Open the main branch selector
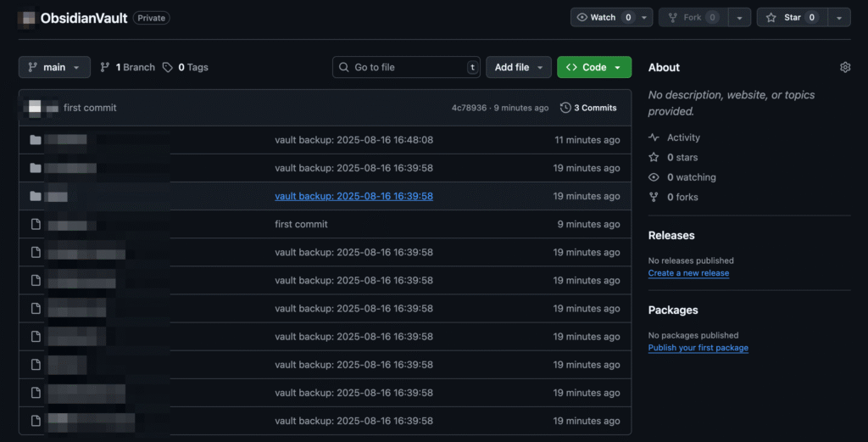Image resolution: width=868 pixels, height=442 pixels. tap(54, 67)
